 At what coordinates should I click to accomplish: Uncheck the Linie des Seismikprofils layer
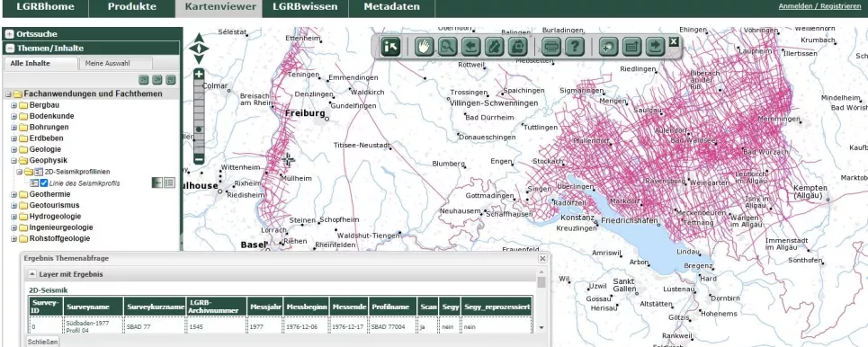coord(44,183)
